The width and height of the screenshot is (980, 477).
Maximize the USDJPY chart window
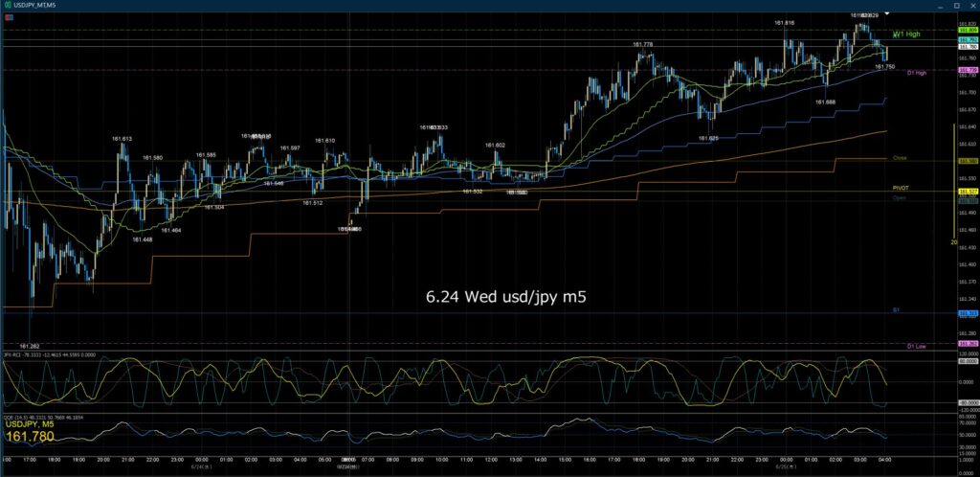(x=957, y=5)
